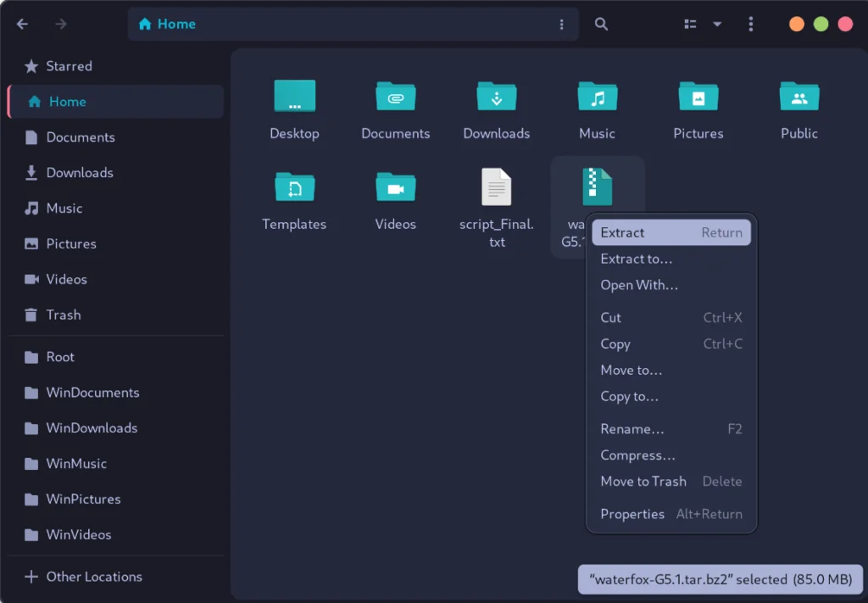Image resolution: width=868 pixels, height=603 pixels.
Task: Open Trash from the sidebar
Action: pyautogui.click(x=62, y=315)
